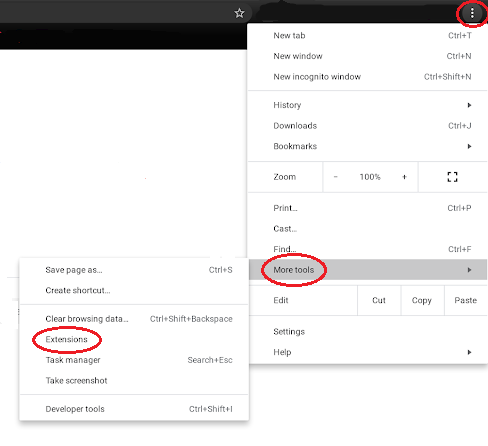Click the Copy button
Screen dimensions: 488x446
click(x=422, y=300)
